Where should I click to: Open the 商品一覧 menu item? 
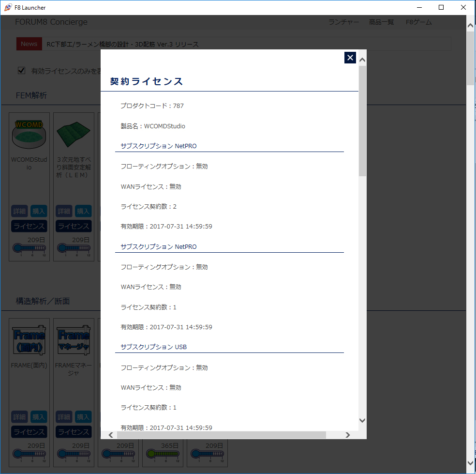tap(381, 22)
